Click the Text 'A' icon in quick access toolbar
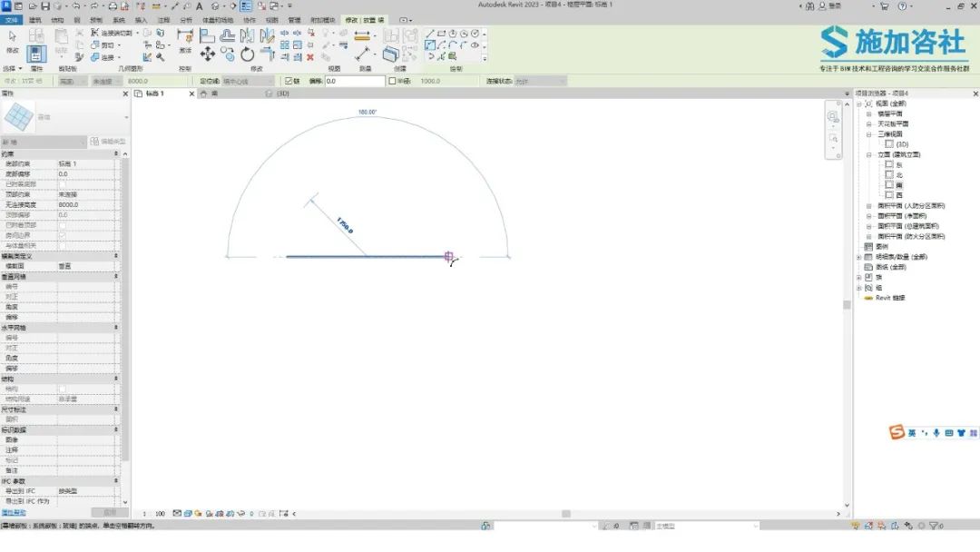 click(x=200, y=6)
